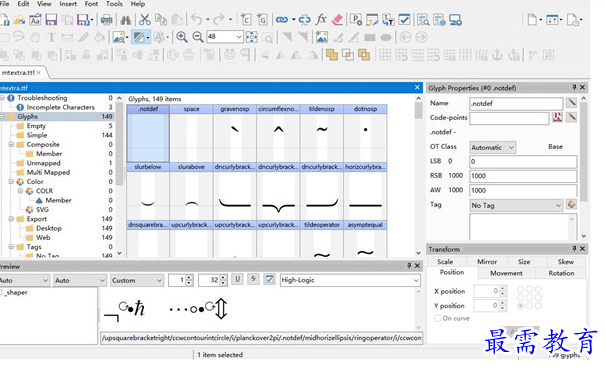Click the underline U icon in Preview
The width and height of the screenshot is (606, 373).
tap(237, 279)
